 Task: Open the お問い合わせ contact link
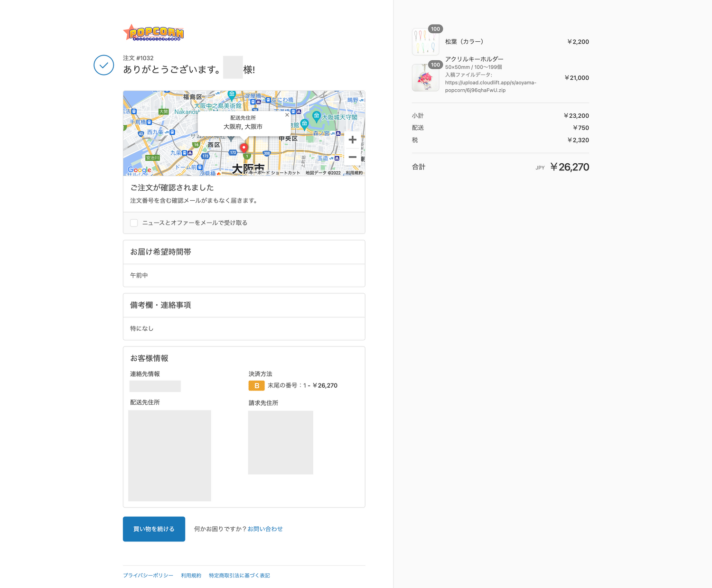coord(265,529)
